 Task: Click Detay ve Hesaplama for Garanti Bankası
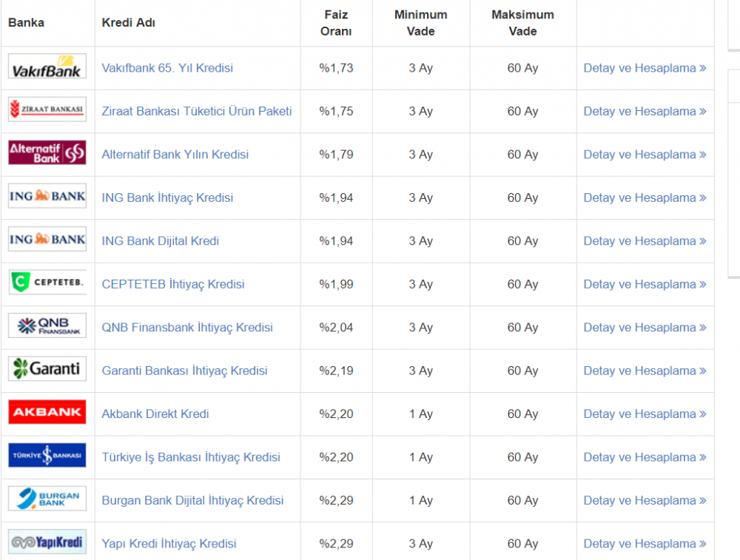coord(645,371)
